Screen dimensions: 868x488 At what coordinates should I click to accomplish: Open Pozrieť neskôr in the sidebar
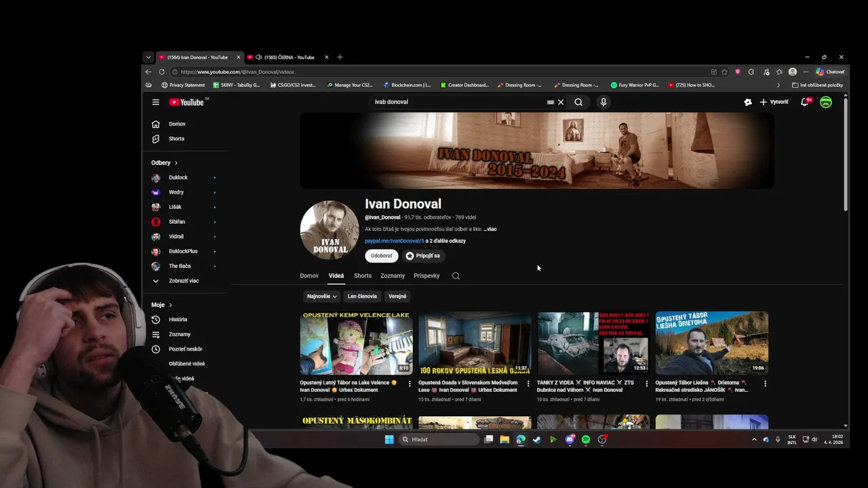[x=184, y=349]
